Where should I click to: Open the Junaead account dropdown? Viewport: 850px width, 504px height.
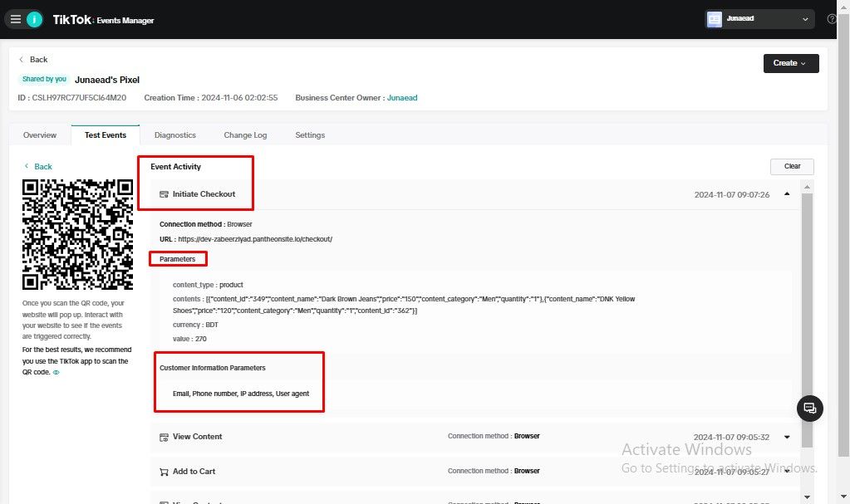tap(759, 19)
